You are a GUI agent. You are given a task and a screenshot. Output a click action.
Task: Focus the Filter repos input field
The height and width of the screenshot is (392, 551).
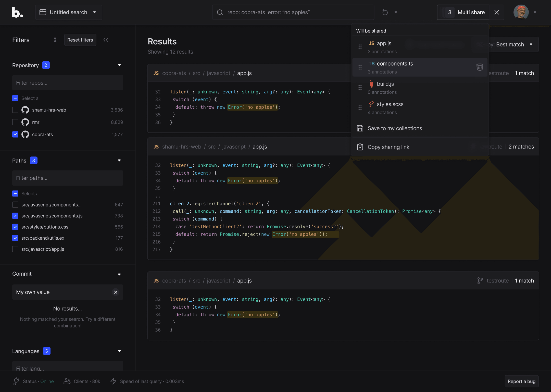point(68,83)
